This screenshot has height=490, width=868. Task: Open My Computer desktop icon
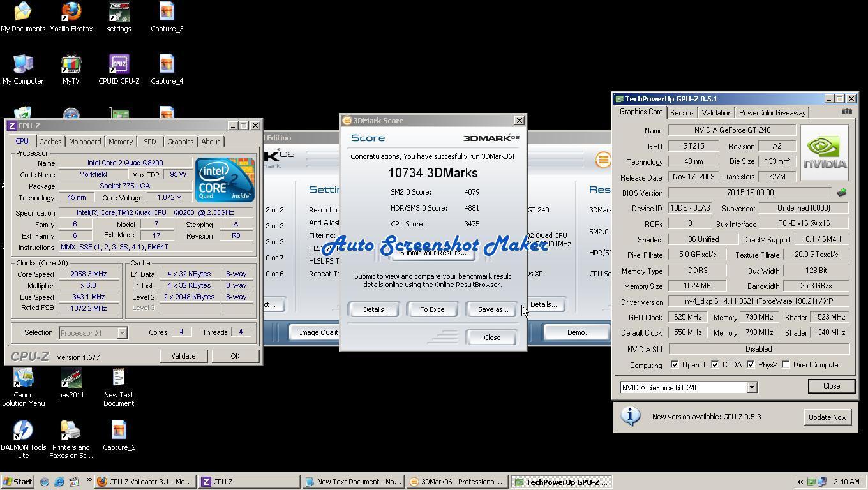pos(23,70)
